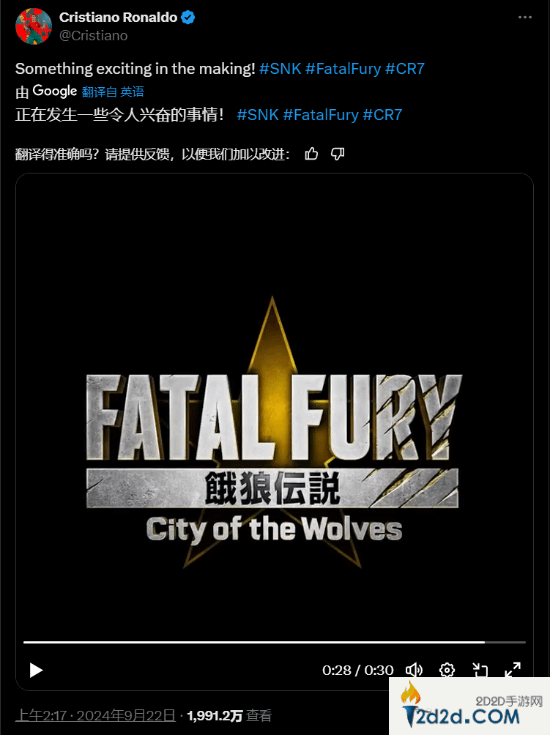
Task: Click the video progress bar
Action: tap(274, 642)
